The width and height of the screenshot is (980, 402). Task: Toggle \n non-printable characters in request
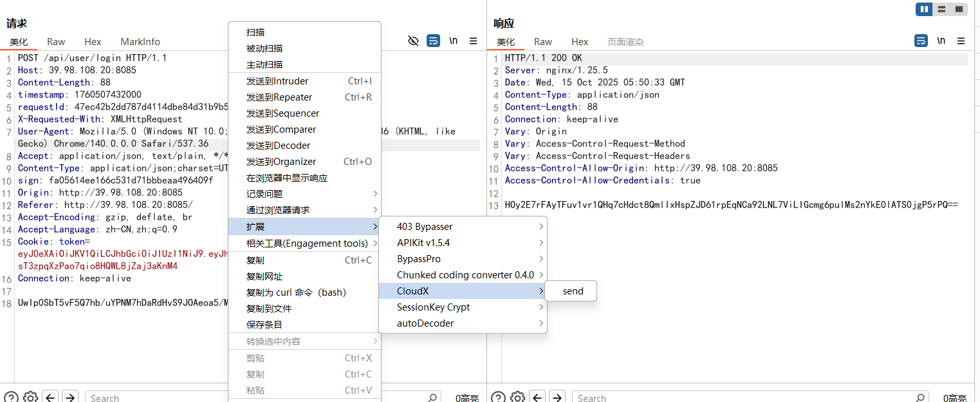pos(454,41)
